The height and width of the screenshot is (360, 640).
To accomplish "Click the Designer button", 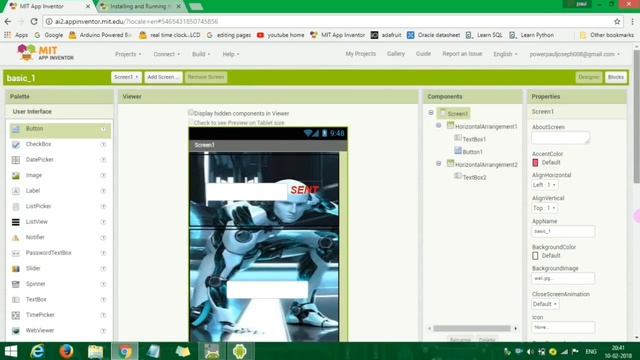I will [x=589, y=77].
